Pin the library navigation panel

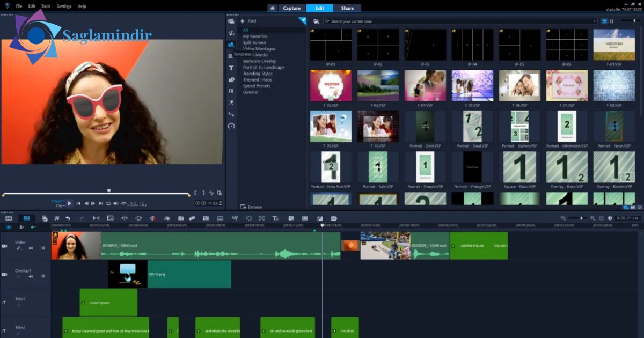[x=302, y=21]
